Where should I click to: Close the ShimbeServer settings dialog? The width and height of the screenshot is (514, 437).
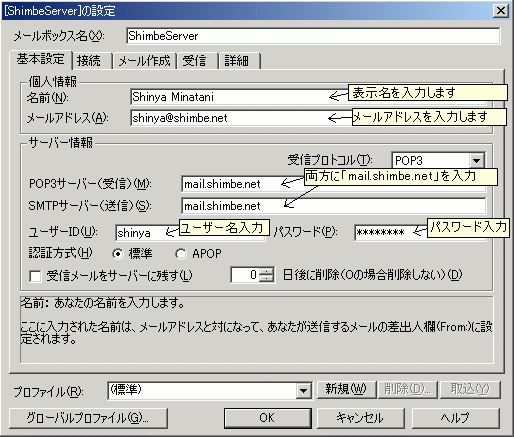click(x=501, y=11)
